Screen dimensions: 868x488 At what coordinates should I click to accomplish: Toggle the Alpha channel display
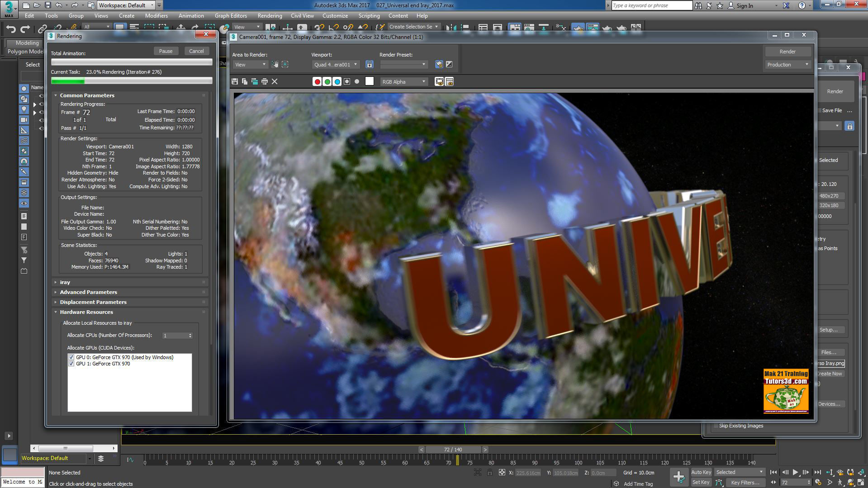(x=347, y=81)
